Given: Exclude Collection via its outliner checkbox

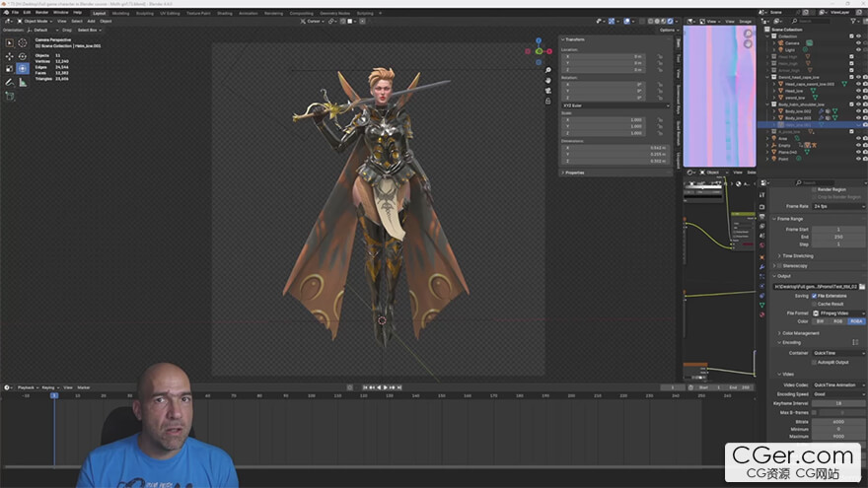Looking at the screenshot, I should pyautogui.click(x=851, y=35).
